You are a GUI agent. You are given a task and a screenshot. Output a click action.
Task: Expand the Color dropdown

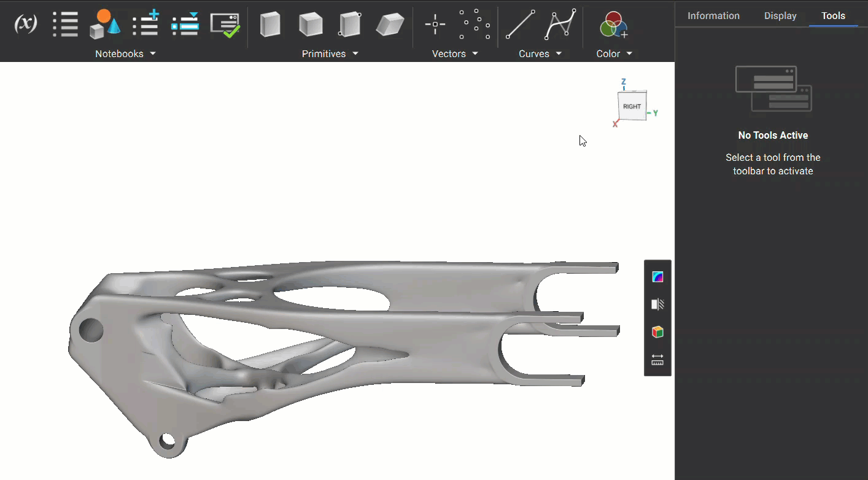pos(614,54)
